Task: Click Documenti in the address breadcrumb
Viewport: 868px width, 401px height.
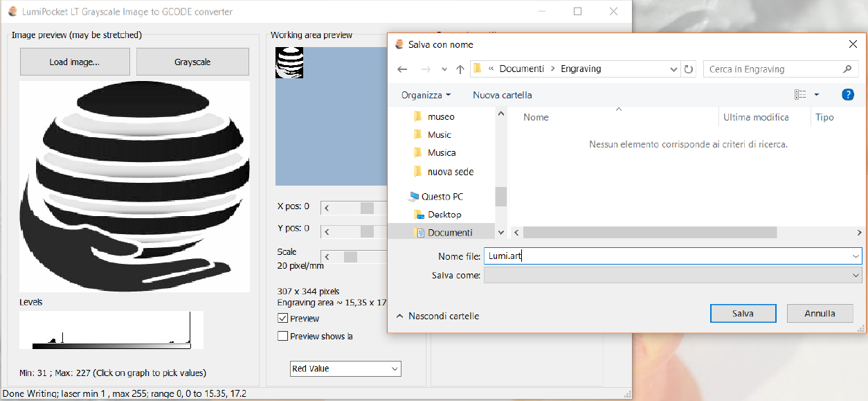Action: coord(522,69)
